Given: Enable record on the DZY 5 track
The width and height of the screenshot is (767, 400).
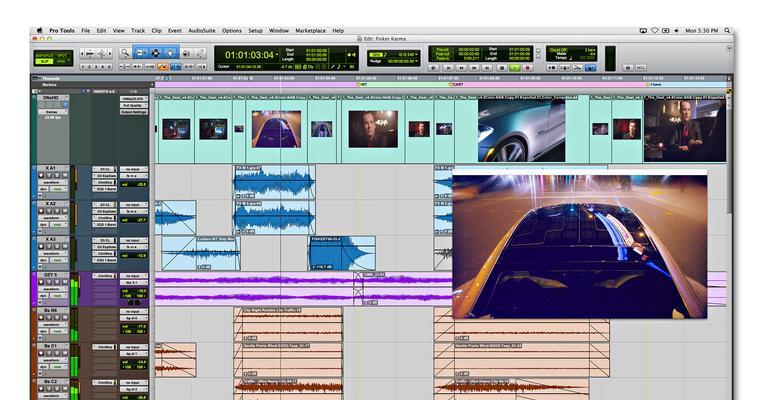Looking at the screenshot, I should point(41,282).
